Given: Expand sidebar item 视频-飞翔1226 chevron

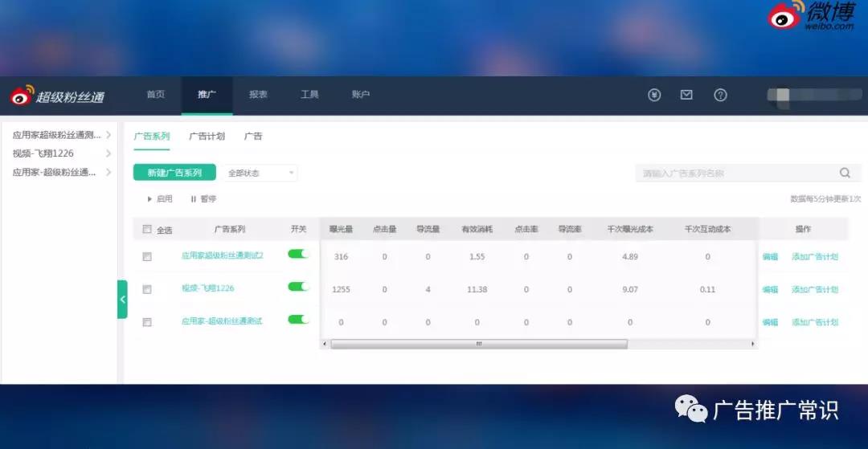Looking at the screenshot, I should [108, 153].
